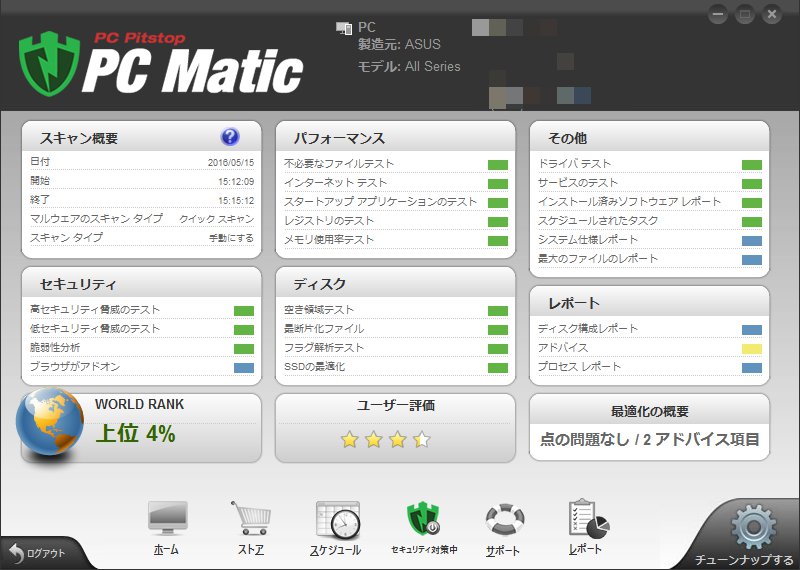This screenshot has width=800, height=570.
Task: Open the プロセス レポート row
Action: (649, 367)
